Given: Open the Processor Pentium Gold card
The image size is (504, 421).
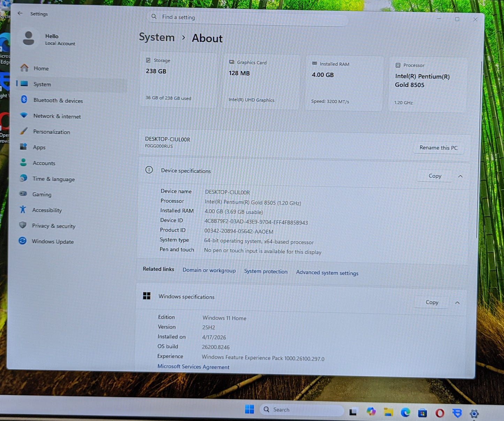Looking at the screenshot, I should (428, 85).
